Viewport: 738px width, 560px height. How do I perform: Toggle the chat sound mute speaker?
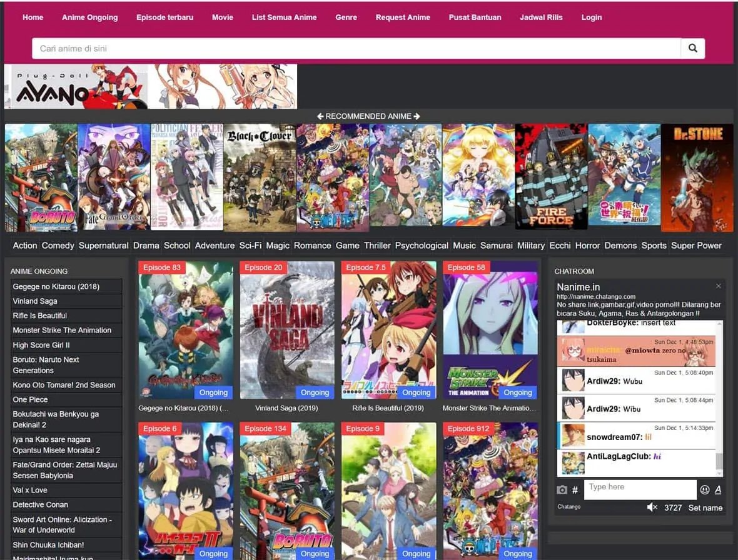pos(652,507)
